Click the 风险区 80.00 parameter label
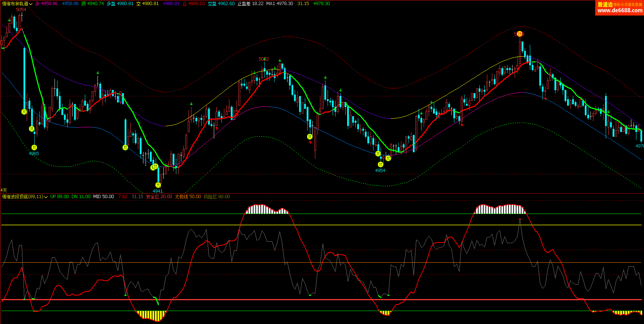 217,197
